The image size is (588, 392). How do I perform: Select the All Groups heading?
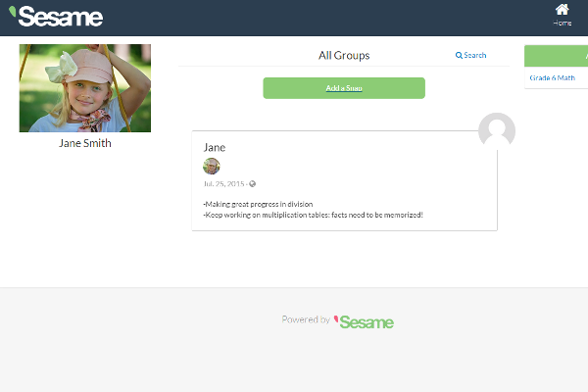tap(344, 56)
